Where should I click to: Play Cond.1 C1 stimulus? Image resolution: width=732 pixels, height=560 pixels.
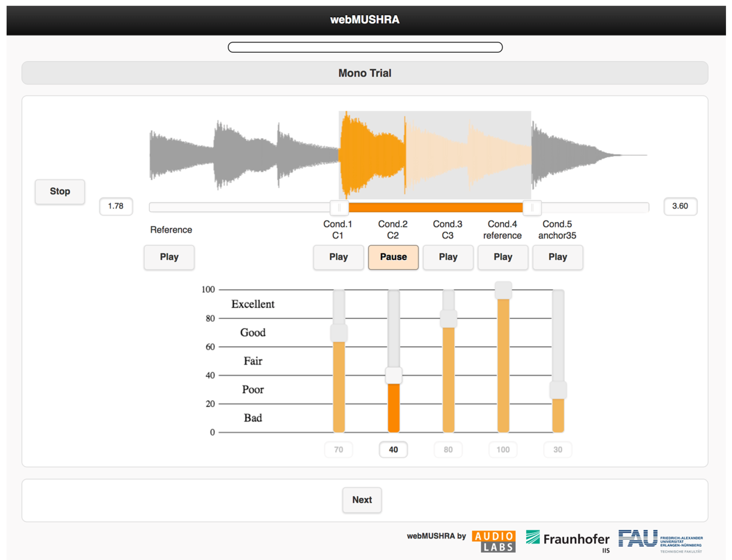(x=338, y=257)
